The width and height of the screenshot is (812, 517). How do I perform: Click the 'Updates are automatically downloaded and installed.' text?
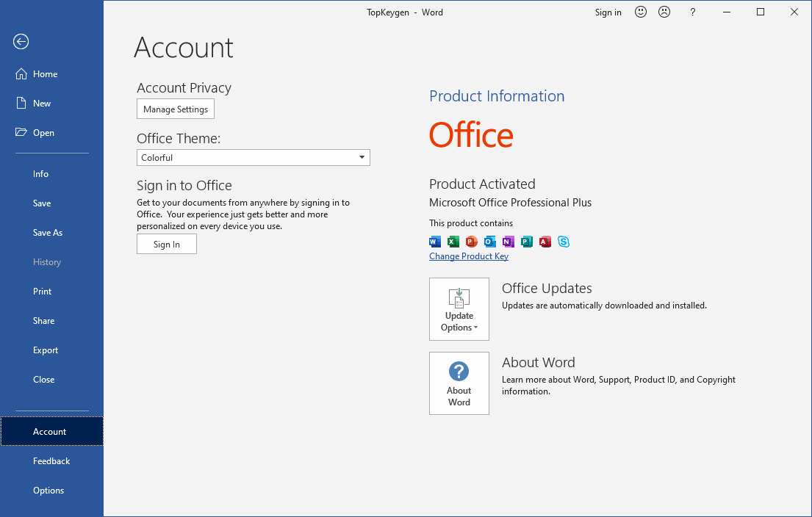pyautogui.click(x=604, y=305)
